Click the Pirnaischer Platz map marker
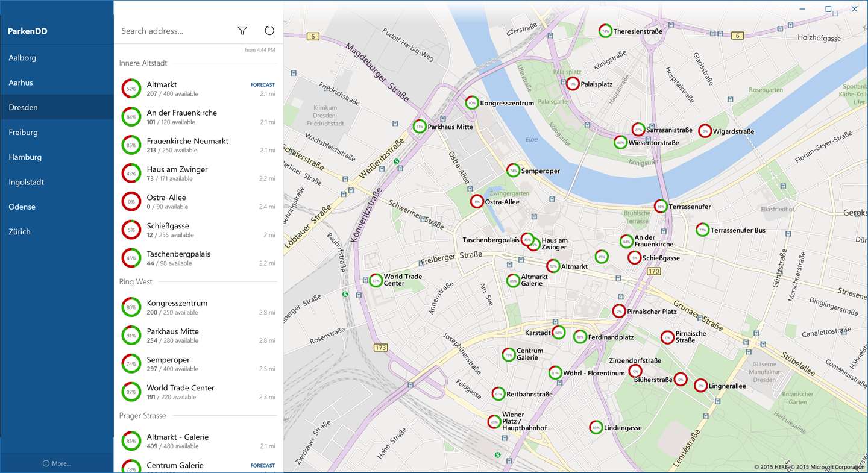Image resolution: width=868 pixels, height=473 pixels. pos(618,311)
